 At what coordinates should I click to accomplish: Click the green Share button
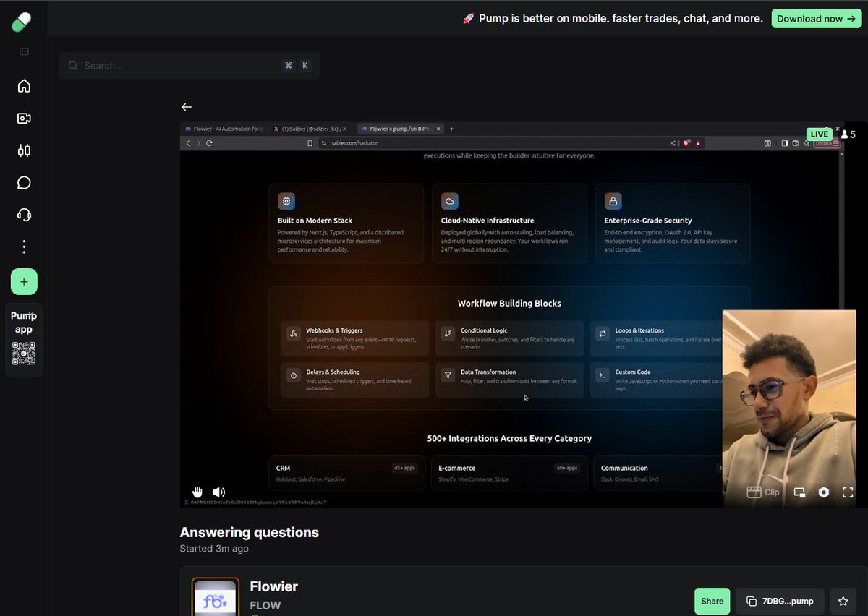point(712,601)
